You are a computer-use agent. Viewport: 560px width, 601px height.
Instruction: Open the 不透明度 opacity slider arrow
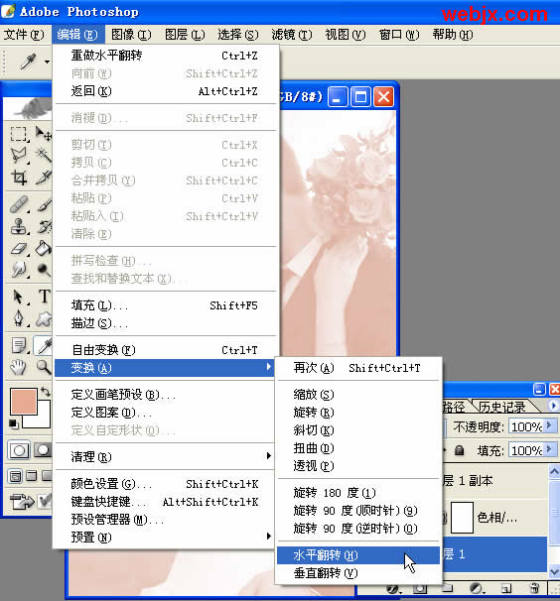pyautogui.click(x=549, y=425)
